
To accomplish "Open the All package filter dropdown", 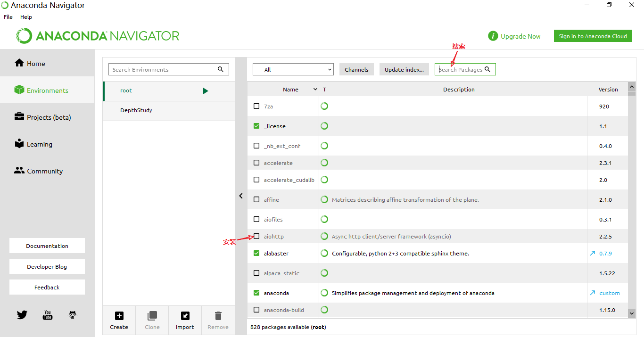I will point(293,69).
